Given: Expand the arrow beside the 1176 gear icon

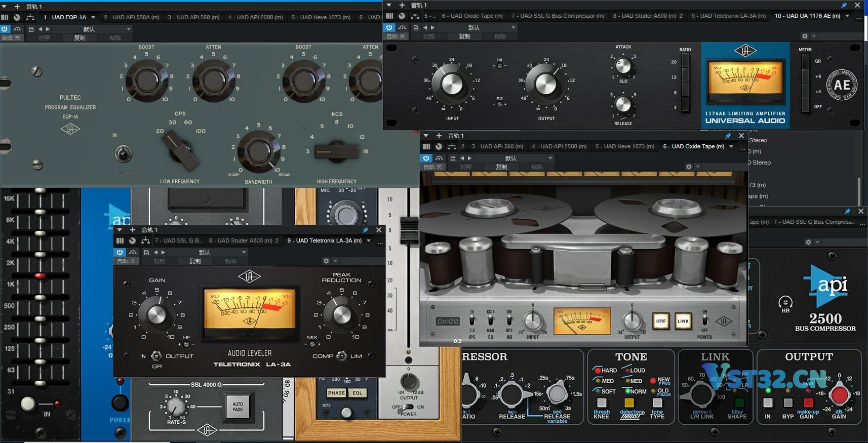Looking at the screenshot, I should pyautogui.click(x=814, y=36).
